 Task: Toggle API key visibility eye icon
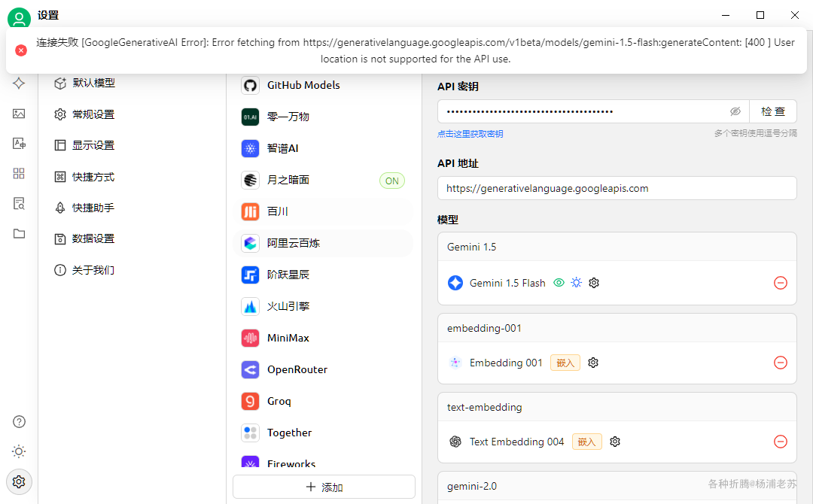point(735,111)
